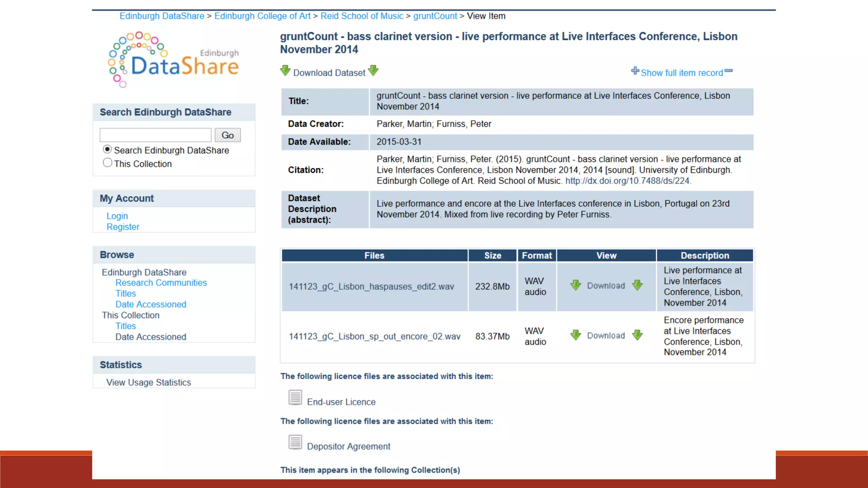This screenshot has width=868, height=488.
Task: Click left green arrow in haspauses_edit2.wav row
Action: coord(576,286)
